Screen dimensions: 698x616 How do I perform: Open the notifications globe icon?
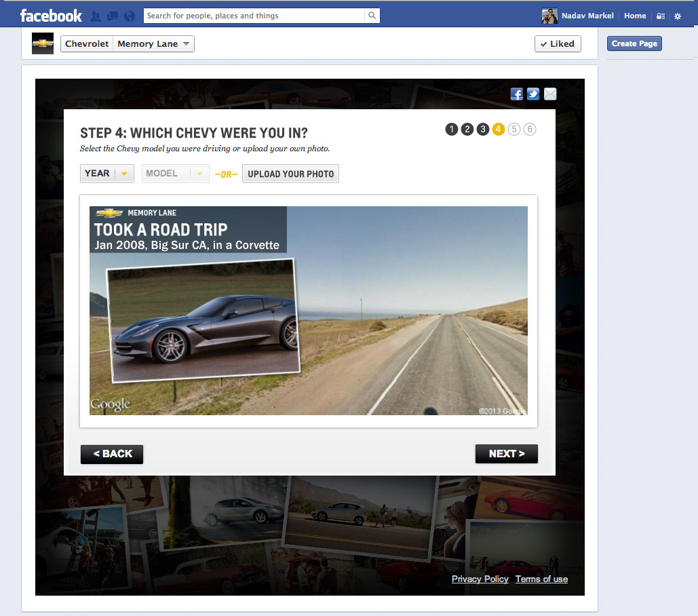click(x=130, y=16)
